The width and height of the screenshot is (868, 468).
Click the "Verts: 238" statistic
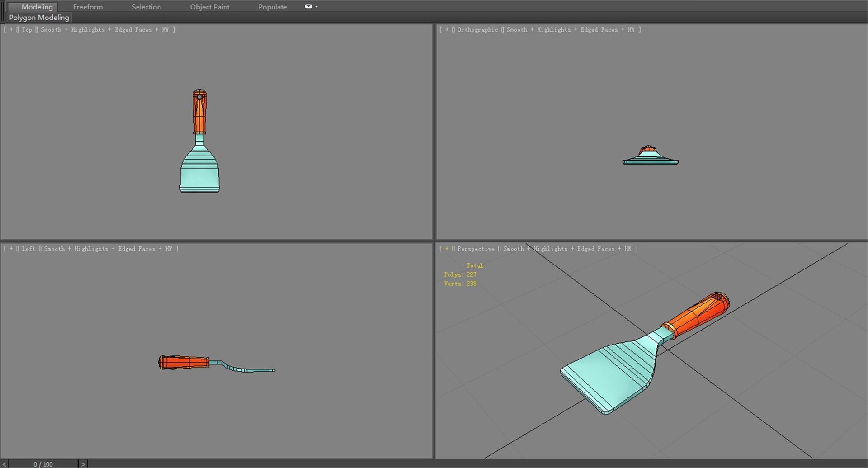tap(460, 284)
